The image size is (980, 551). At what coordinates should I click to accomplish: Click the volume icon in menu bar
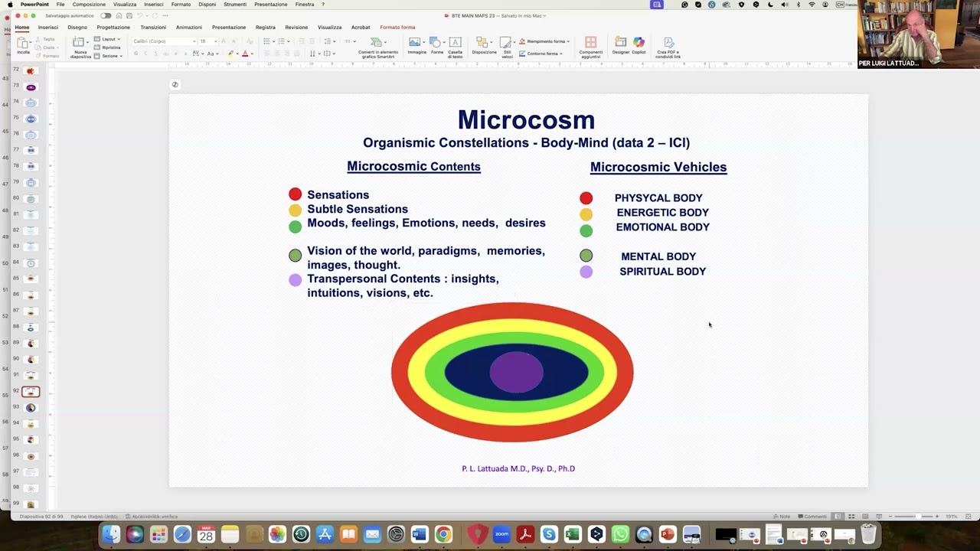coord(784,5)
